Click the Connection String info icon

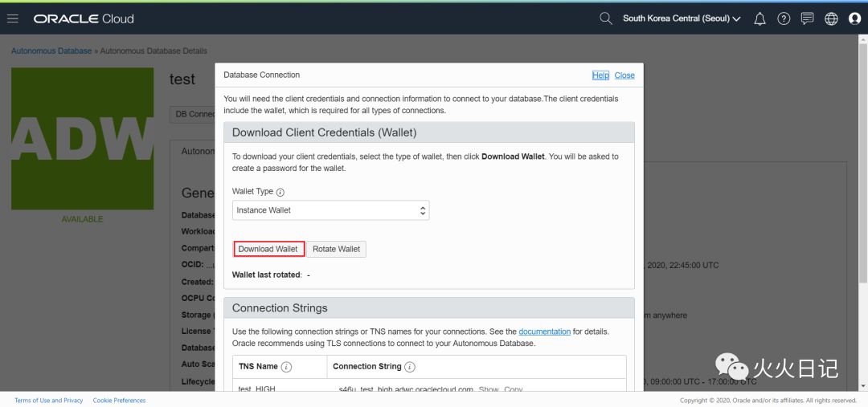410,367
